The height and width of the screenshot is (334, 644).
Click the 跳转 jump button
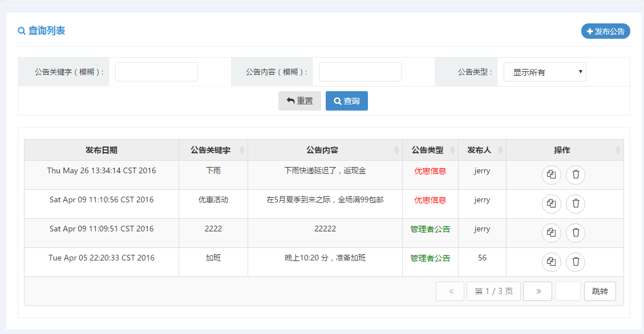tap(600, 291)
